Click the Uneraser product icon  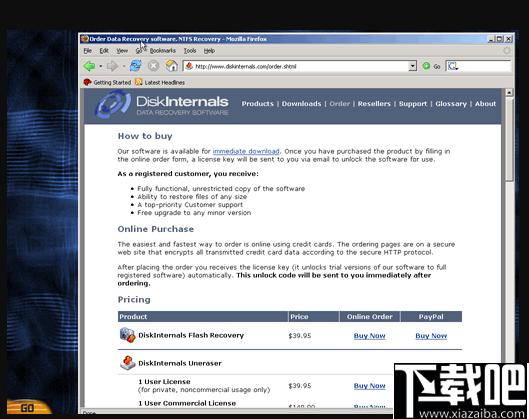pyautogui.click(x=128, y=363)
